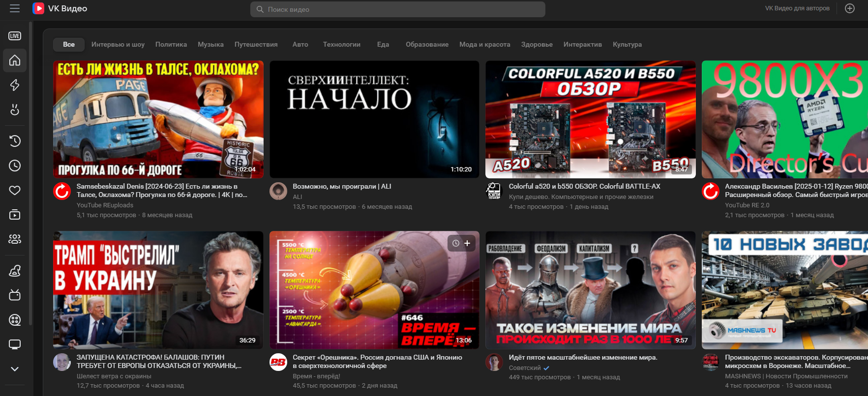868x396 pixels.
Task: Open Секрет «Орешника» video title
Action: click(377, 362)
